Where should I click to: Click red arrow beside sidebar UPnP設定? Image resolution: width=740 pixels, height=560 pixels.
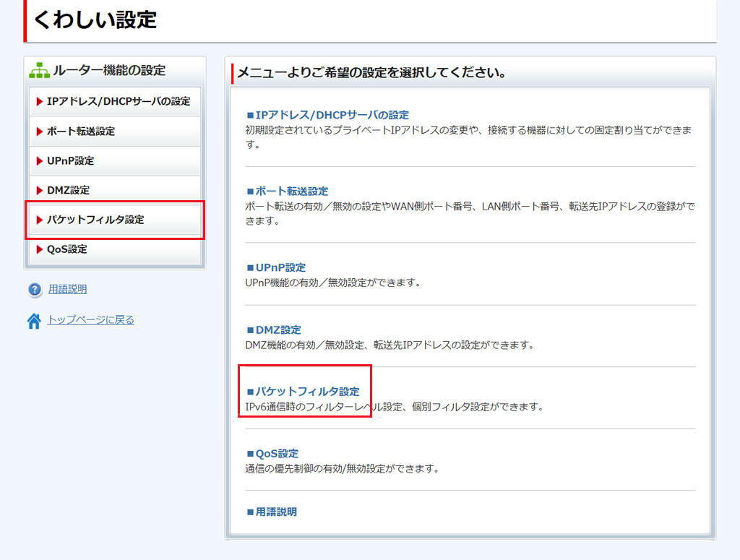40,161
